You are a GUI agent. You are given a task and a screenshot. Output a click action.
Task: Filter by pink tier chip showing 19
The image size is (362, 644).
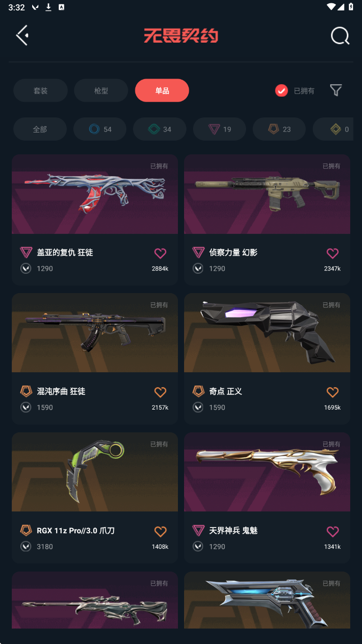pos(220,129)
